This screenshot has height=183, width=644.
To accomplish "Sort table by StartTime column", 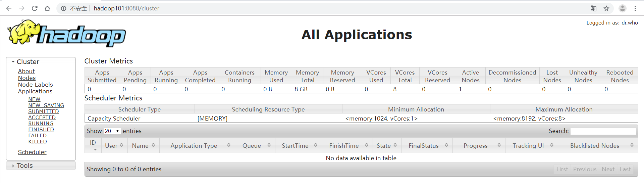I will [299, 145].
